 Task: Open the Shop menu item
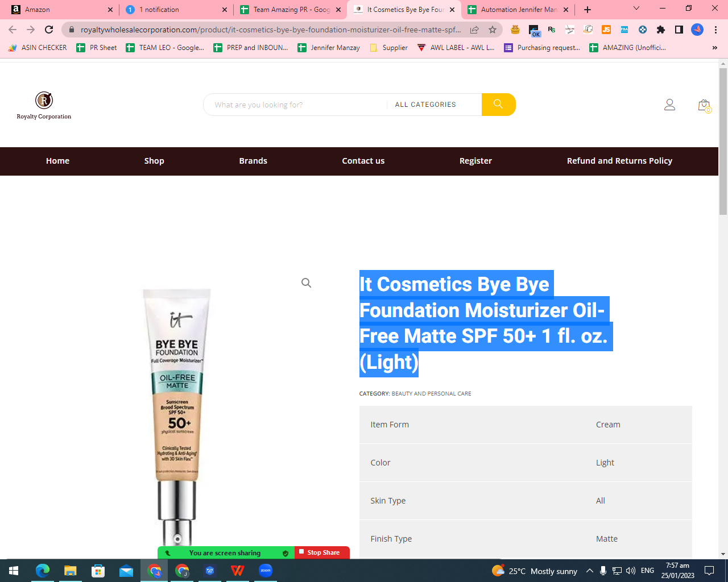click(154, 161)
